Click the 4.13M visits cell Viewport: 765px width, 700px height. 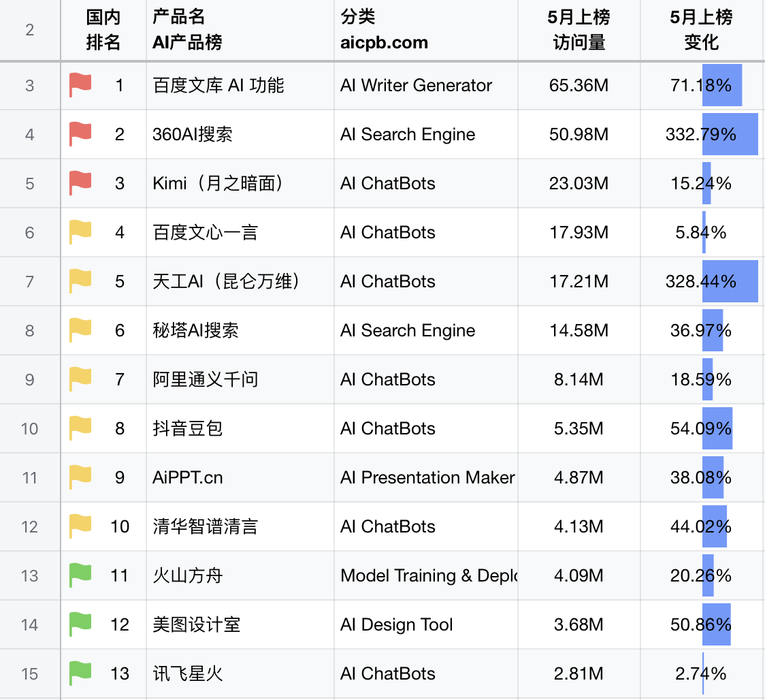click(579, 527)
